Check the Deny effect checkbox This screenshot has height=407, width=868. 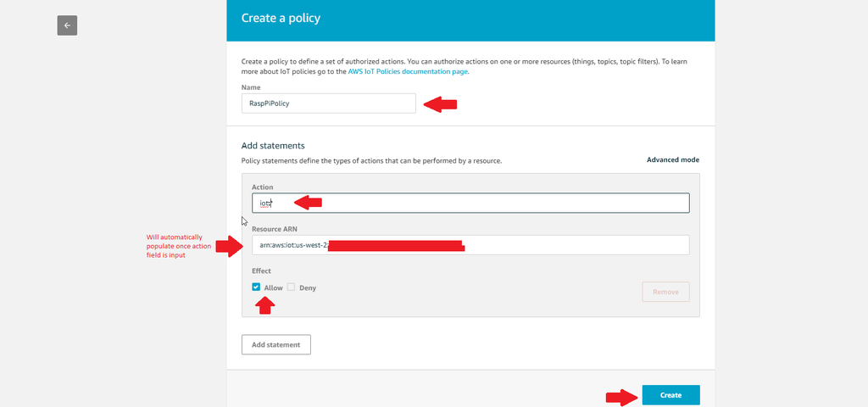pos(291,287)
